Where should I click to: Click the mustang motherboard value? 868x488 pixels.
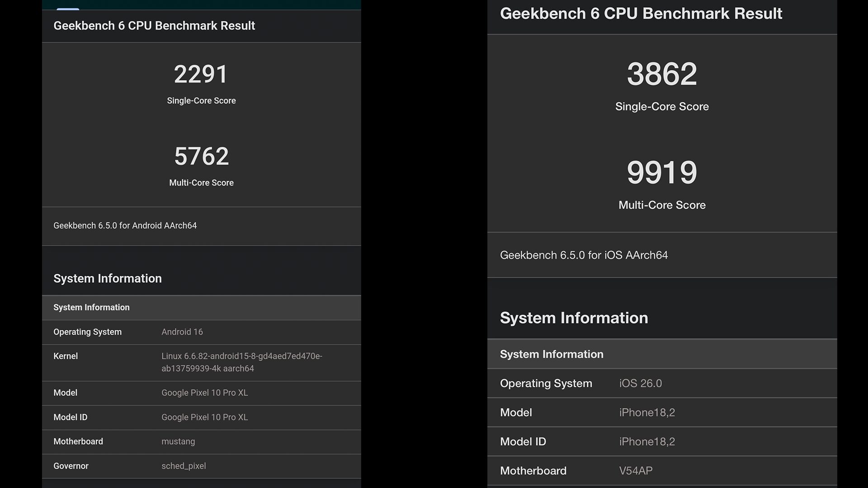(178, 441)
